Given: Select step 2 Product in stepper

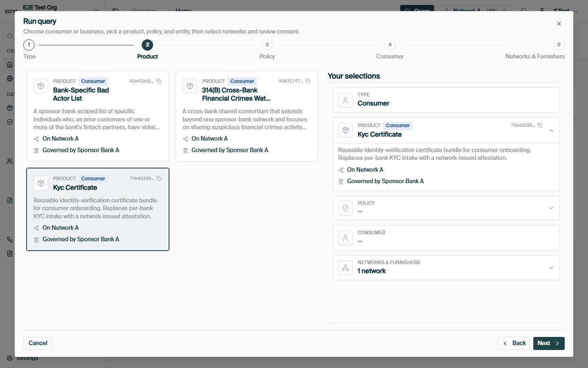Looking at the screenshot, I should coord(147,45).
